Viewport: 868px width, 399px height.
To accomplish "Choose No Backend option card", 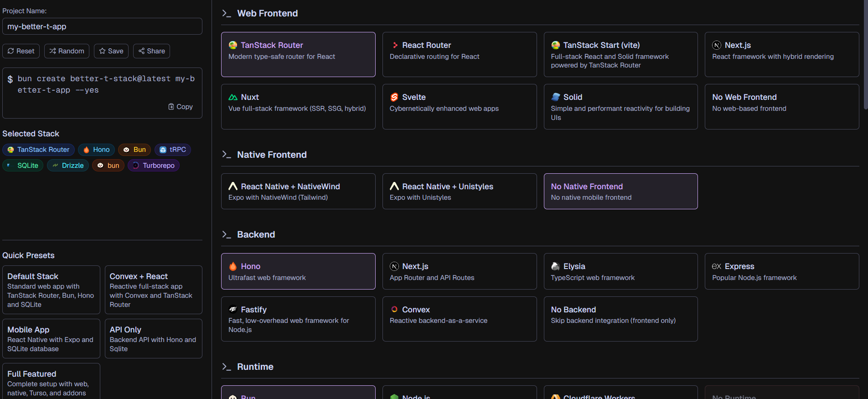I will (x=620, y=319).
